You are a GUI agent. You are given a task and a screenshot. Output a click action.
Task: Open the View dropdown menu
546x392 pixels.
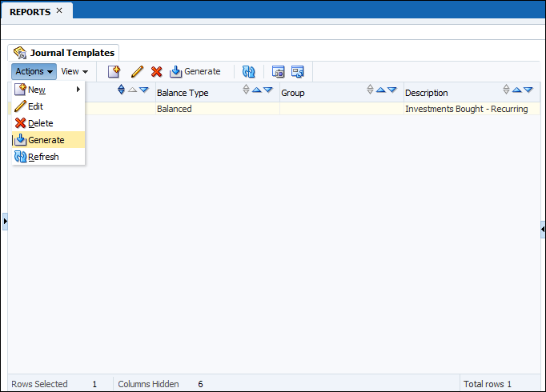(74, 71)
